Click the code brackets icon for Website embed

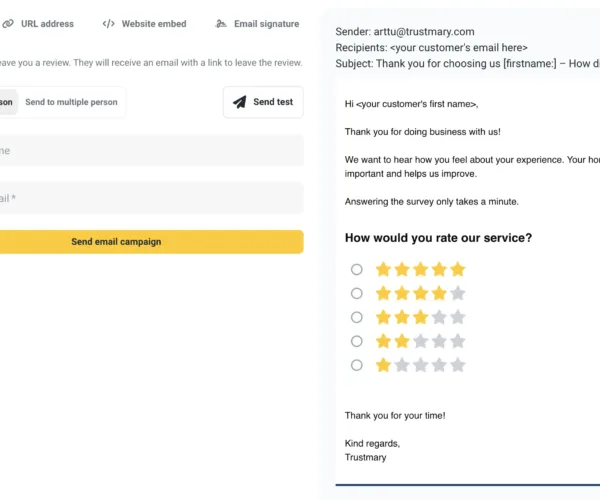109,24
